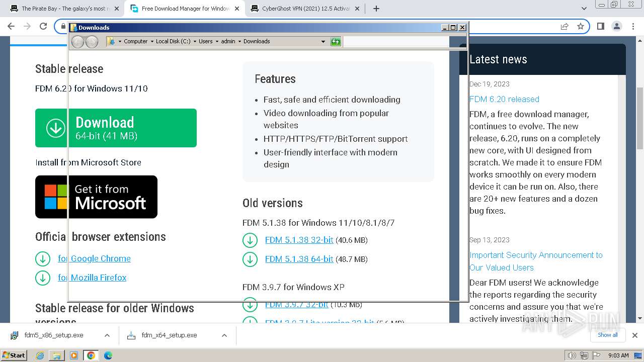Open Chrome three-dot menu
This screenshot has width=644, height=362.
tap(632, 26)
